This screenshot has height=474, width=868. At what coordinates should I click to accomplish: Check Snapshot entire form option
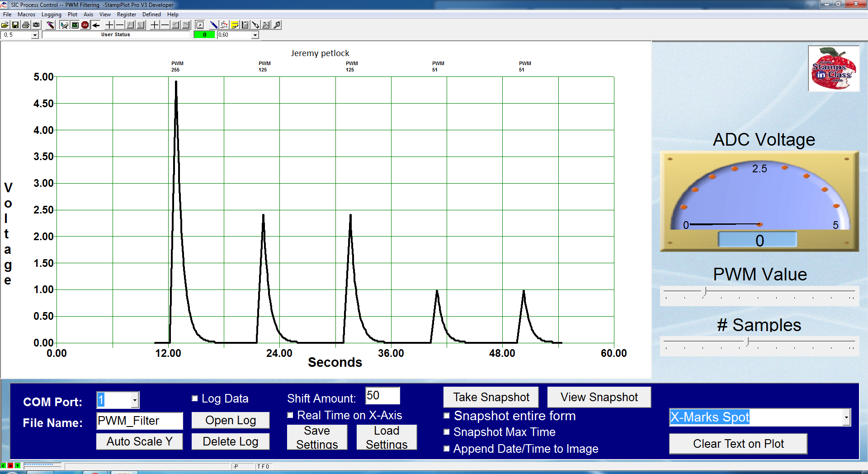click(x=447, y=416)
